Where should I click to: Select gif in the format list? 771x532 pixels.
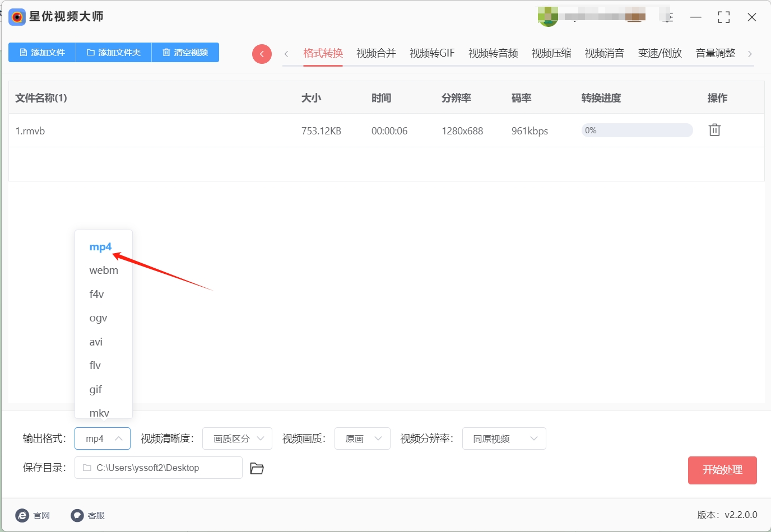[104, 389]
